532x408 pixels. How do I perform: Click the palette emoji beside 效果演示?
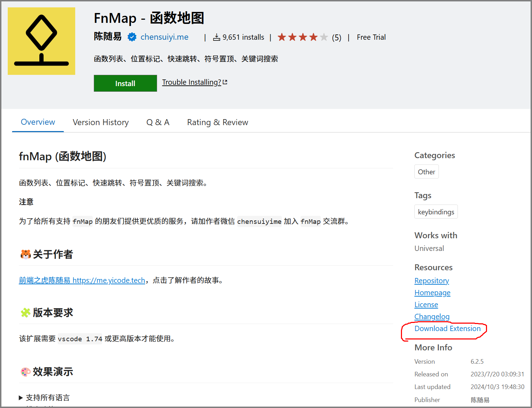(25, 371)
